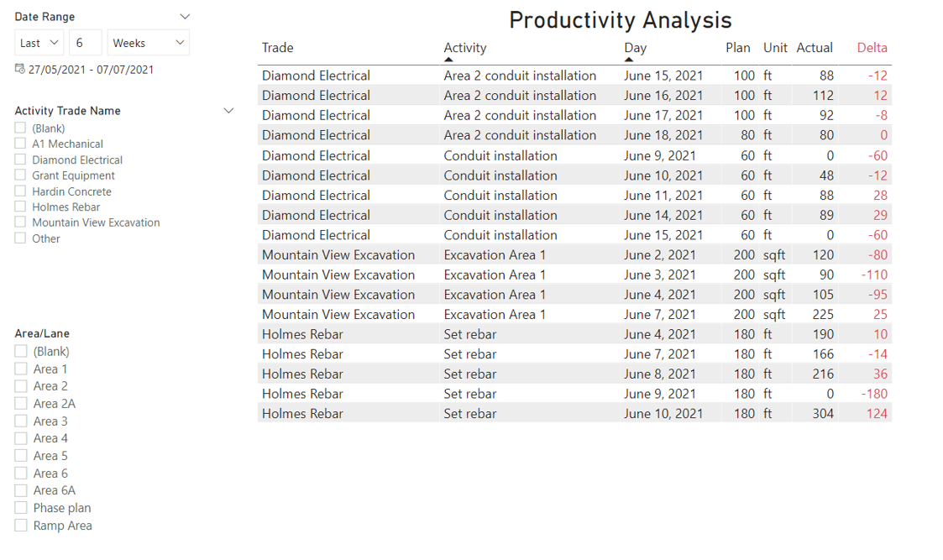Image resolution: width=943 pixels, height=560 pixels.
Task: Collapse the Activity Trade Name filter section
Action: (x=228, y=110)
